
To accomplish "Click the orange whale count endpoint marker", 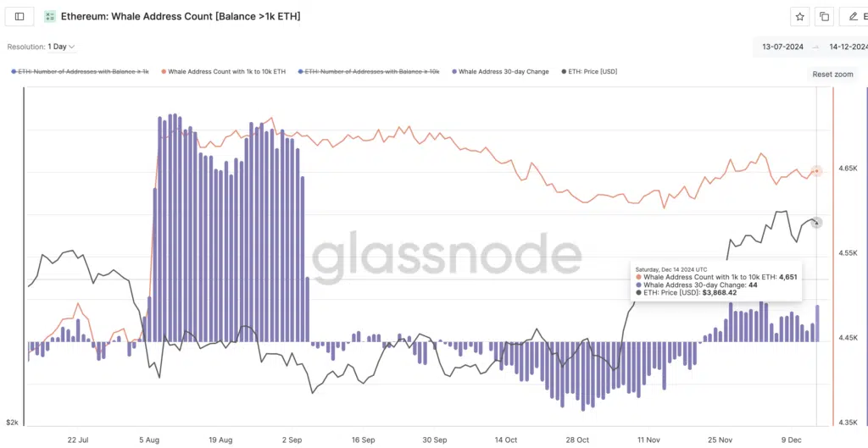I will [x=816, y=171].
